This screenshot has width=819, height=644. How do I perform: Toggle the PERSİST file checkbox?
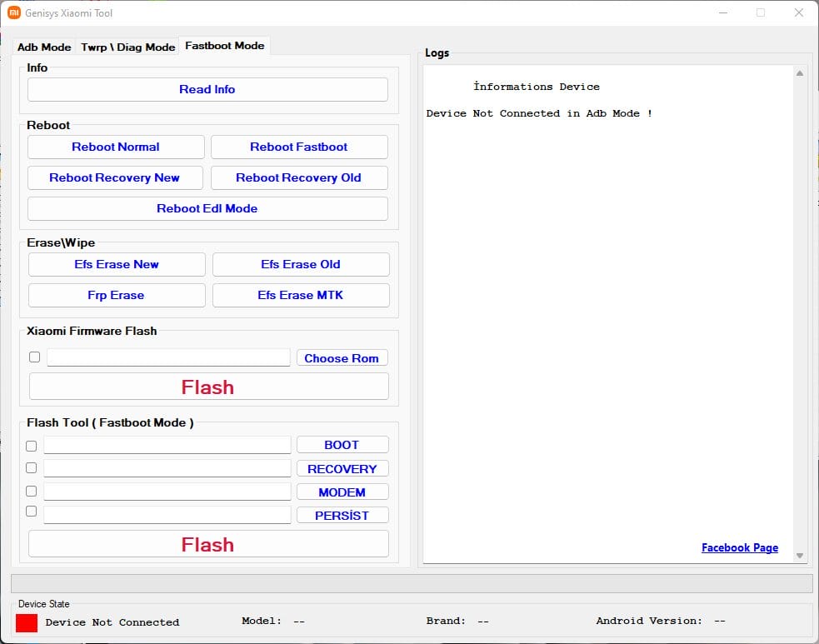click(31, 511)
